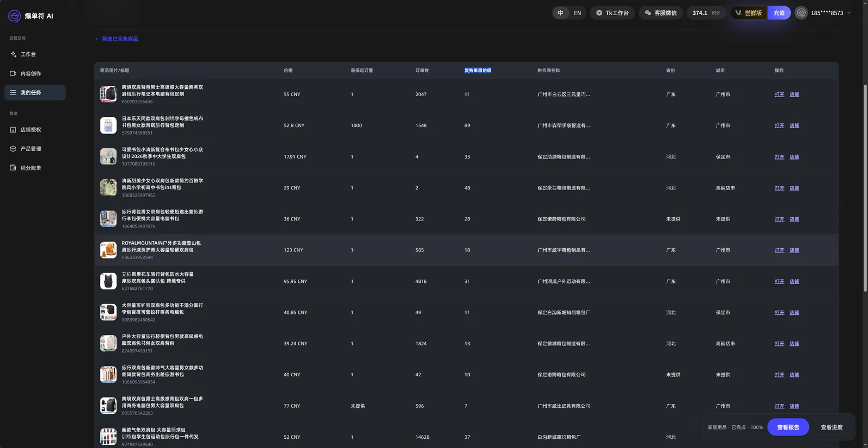The image size is (868, 448).
Task: Click the 复购率原始值 column header
Action: 478,71
